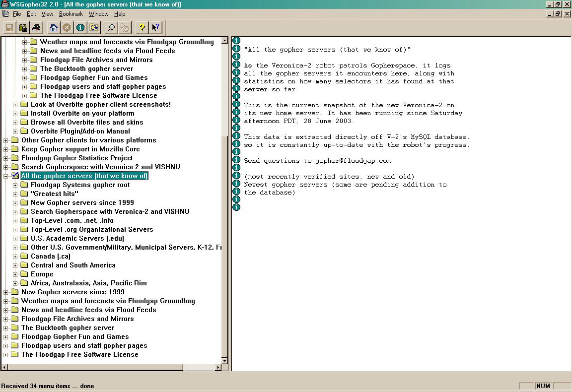Expand the "Greatest hits" folder node

click(x=15, y=194)
